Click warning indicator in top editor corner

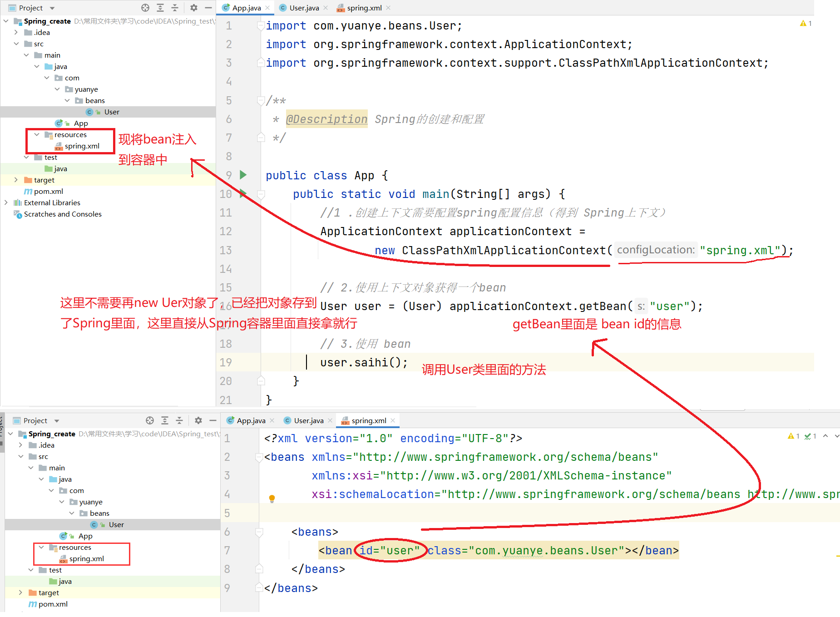(805, 23)
